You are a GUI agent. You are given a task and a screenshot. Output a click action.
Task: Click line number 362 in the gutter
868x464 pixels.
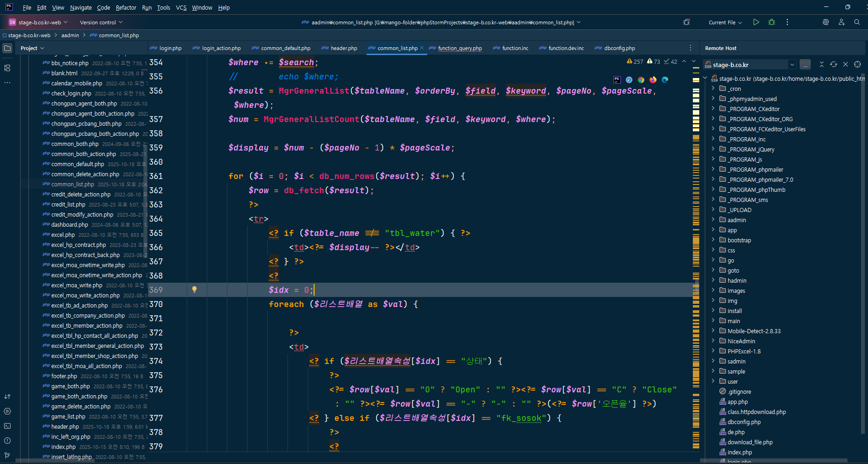[x=156, y=190]
